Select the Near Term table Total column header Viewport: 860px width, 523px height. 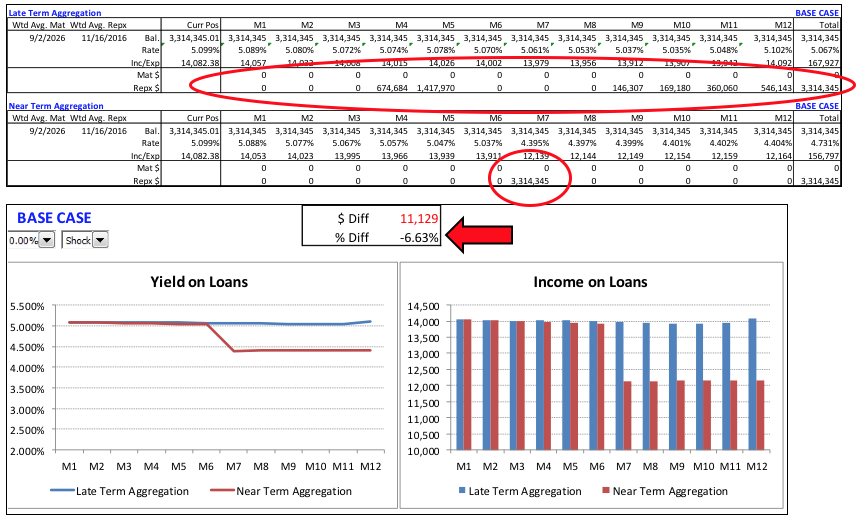[829, 118]
